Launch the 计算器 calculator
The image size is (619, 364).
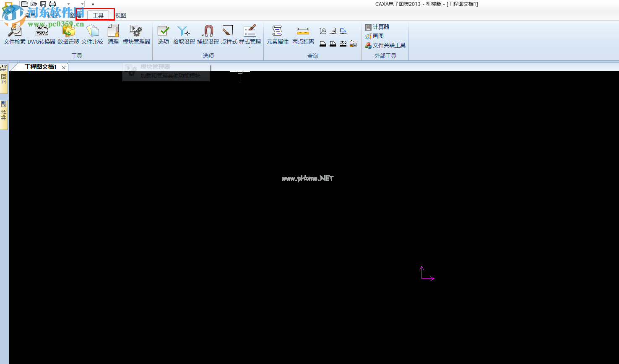click(x=377, y=27)
